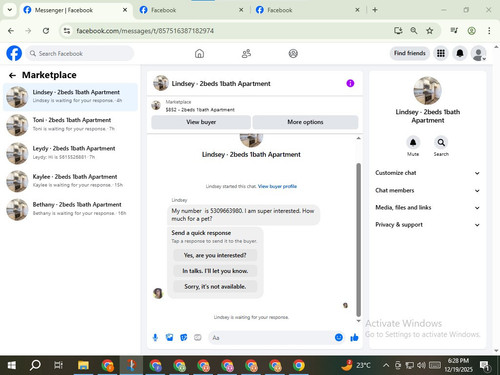Screen dimensions: 500x375
Task: Expand Privacy & support section
Action: point(428,225)
